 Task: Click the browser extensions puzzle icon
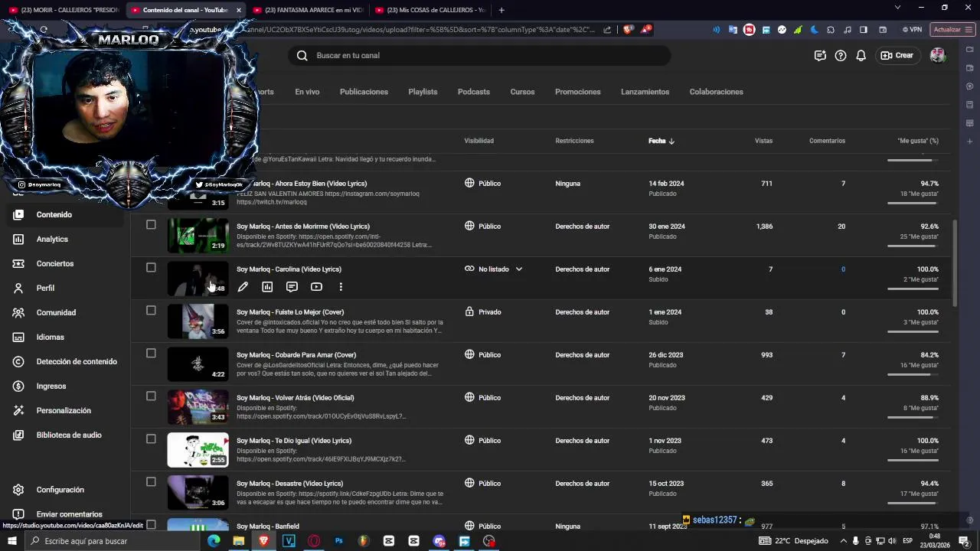click(830, 30)
